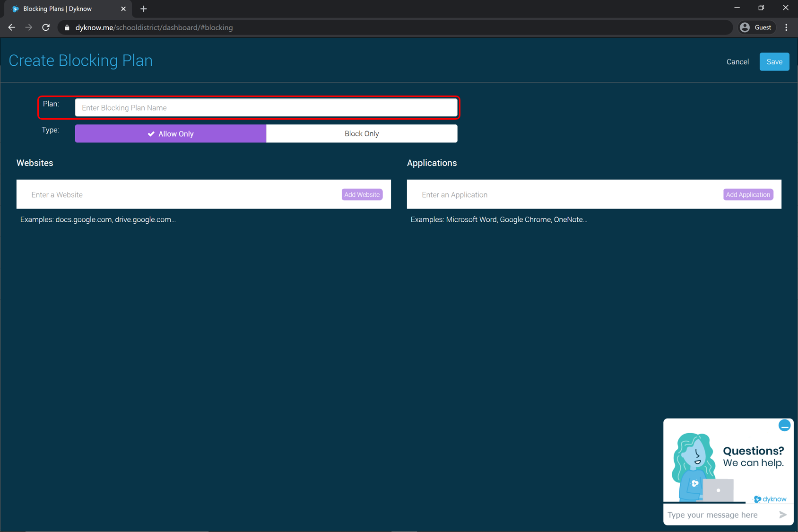
Task: Focus the Enter Blocking Plan Name field
Action: tap(266, 108)
